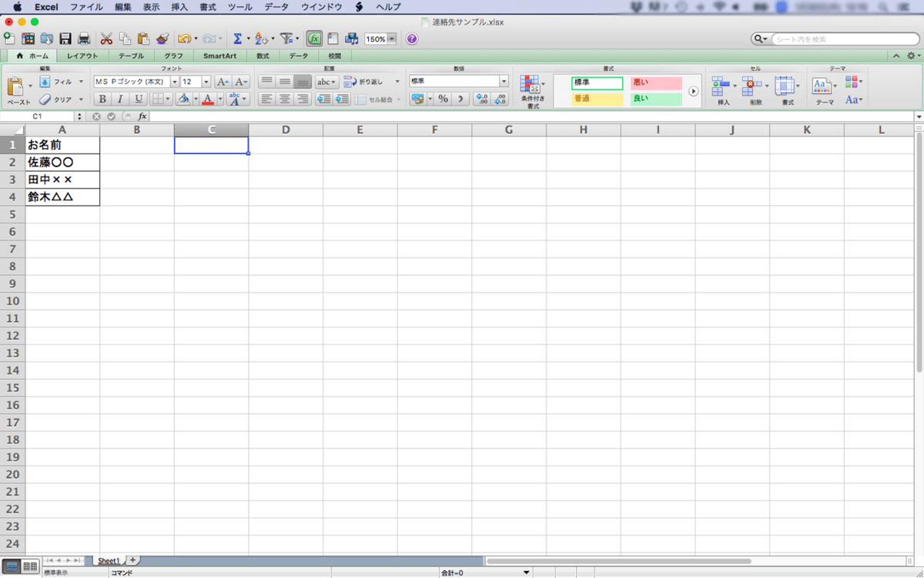Paste from clipboard icon in the standard toolbar
The width and height of the screenshot is (924, 578).
coord(143,39)
